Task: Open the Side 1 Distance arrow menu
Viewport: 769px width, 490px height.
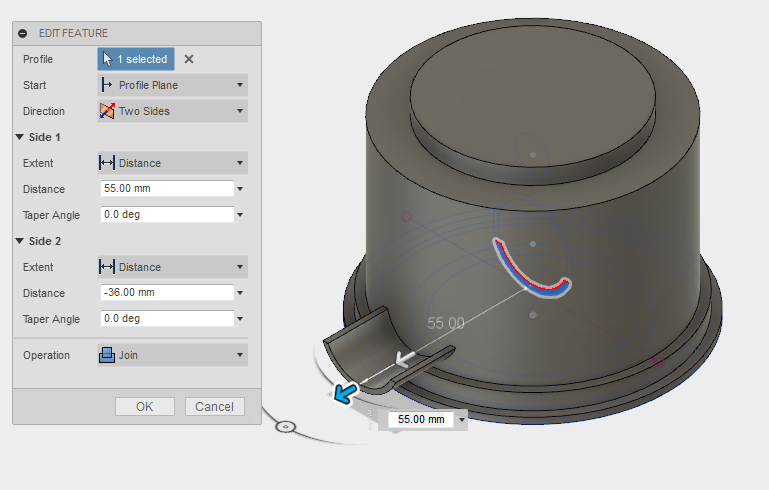Action: coord(240,189)
